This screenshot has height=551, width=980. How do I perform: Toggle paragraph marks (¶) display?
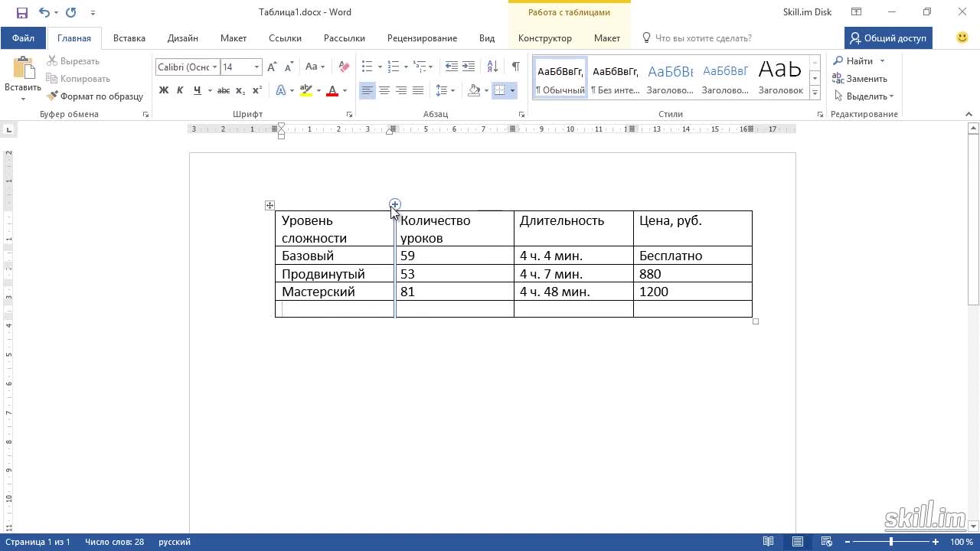click(x=515, y=67)
